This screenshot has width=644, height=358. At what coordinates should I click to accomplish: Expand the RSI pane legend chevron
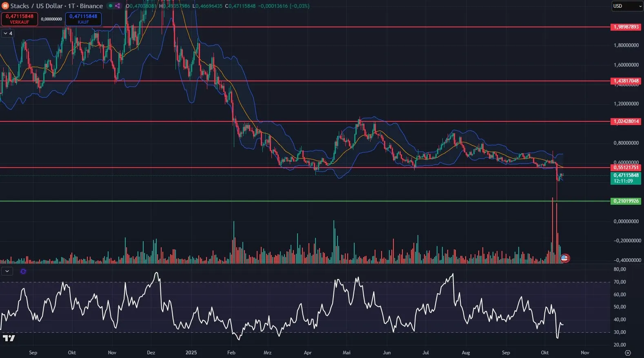pos(7,271)
